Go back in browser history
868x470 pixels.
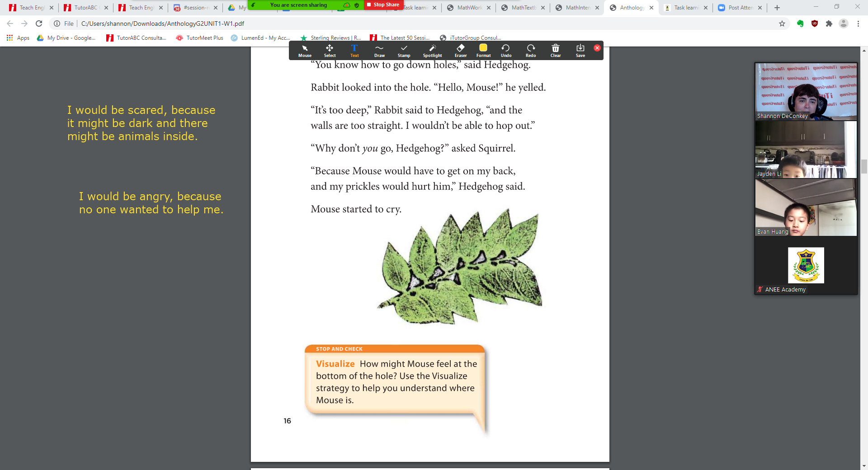pos(10,23)
